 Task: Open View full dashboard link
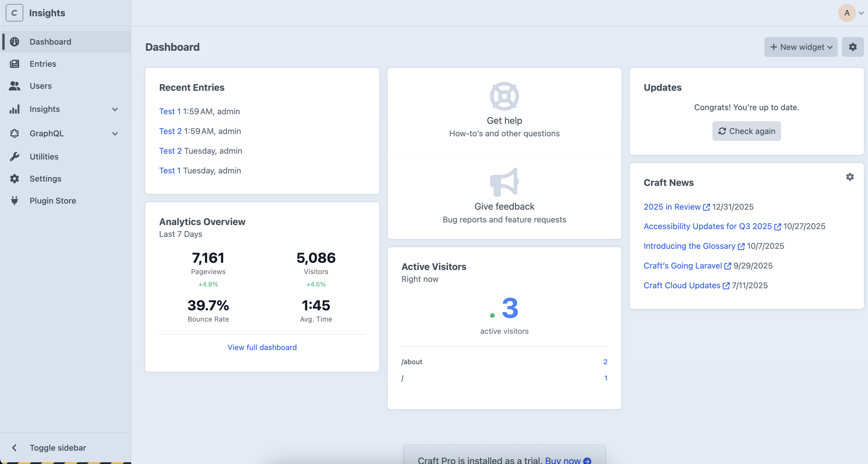click(x=262, y=347)
